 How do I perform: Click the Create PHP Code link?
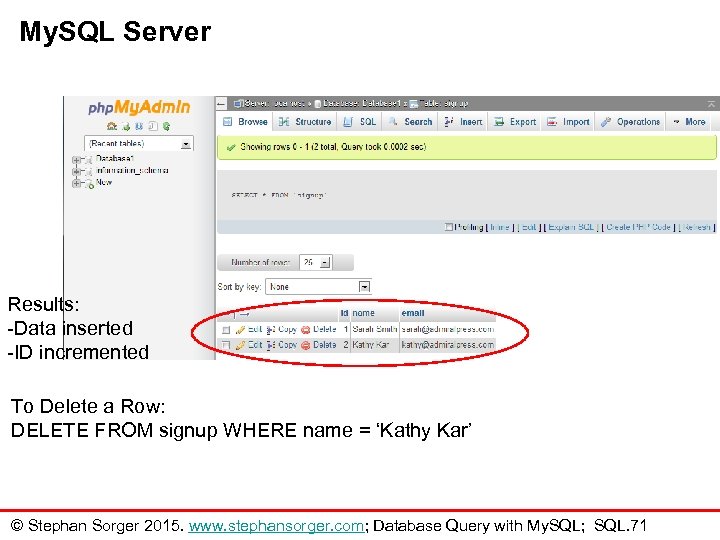(638, 227)
